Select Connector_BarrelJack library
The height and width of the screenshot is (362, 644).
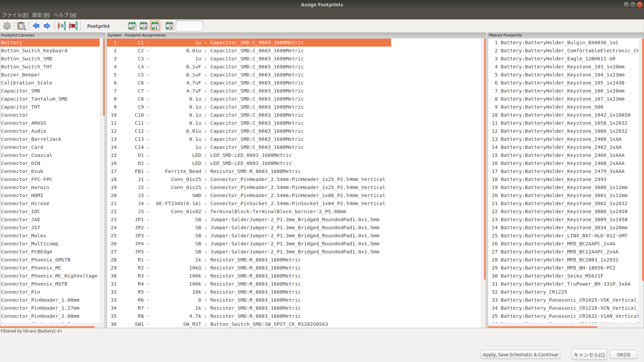50,139
